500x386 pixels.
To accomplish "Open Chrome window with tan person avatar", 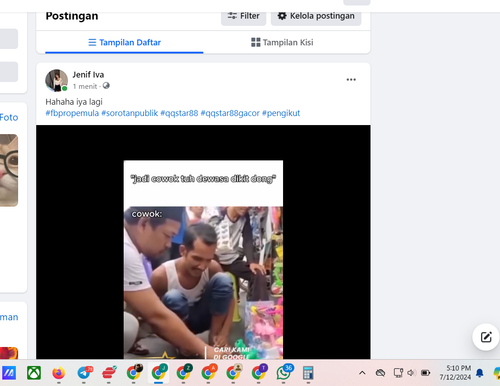I will pos(233,373).
